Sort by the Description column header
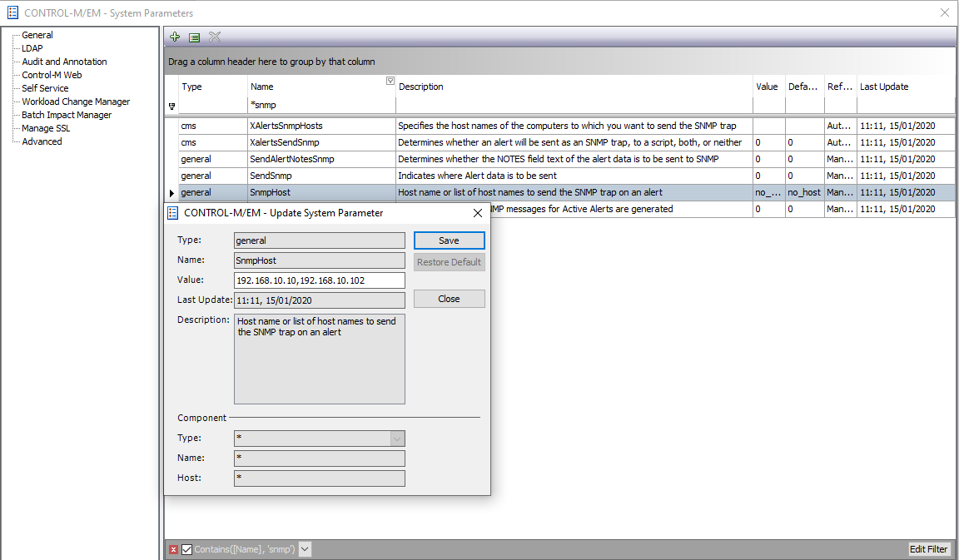 point(574,87)
